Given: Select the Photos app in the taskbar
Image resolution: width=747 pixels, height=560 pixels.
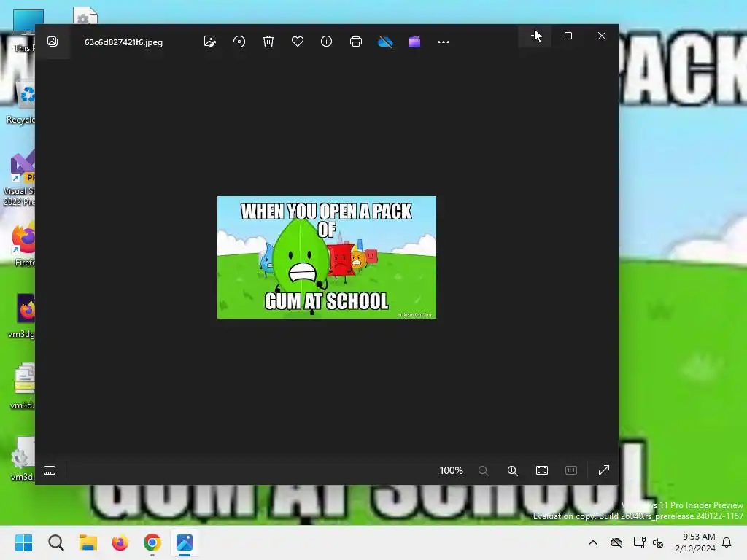Looking at the screenshot, I should [185, 542].
